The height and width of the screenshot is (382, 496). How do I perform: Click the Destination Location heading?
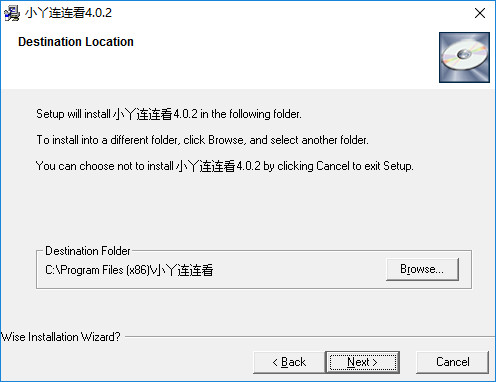click(76, 42)
